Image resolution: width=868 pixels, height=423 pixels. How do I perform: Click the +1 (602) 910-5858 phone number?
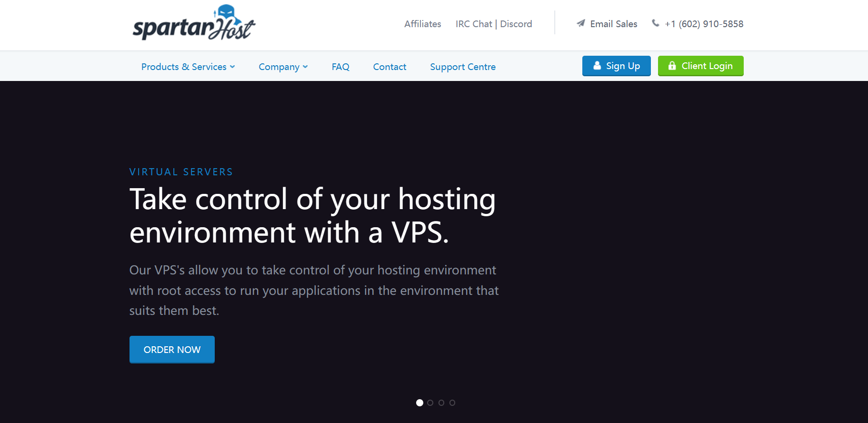pyautogui.click(x=704, y=24)
